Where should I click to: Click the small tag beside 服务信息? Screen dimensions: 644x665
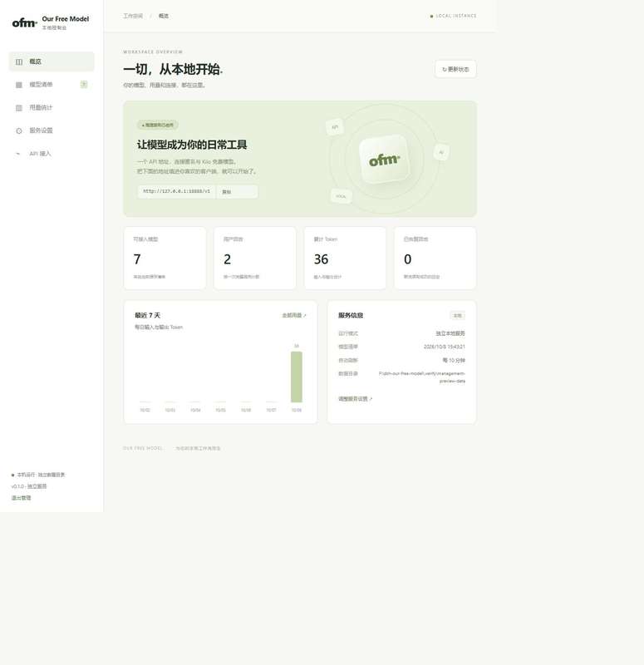tap(458, 316)
